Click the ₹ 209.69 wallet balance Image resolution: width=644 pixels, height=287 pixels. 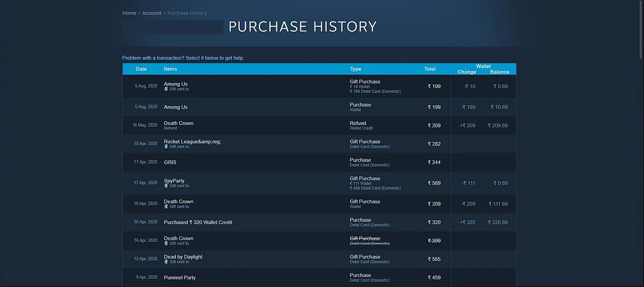click(x=498, y=126)
